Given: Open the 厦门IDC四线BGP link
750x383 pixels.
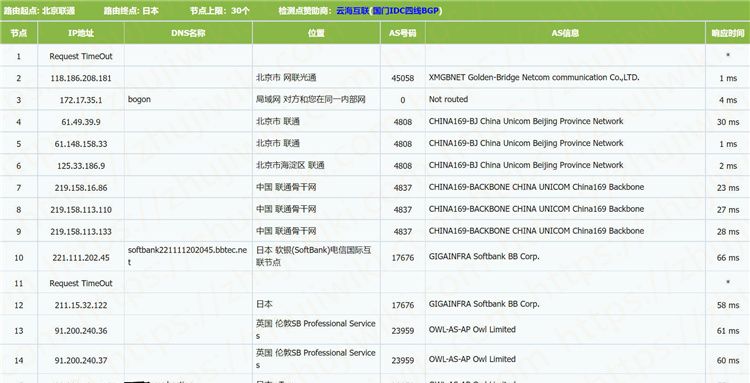Looking at the screenshot, I should tap(406, 11).
